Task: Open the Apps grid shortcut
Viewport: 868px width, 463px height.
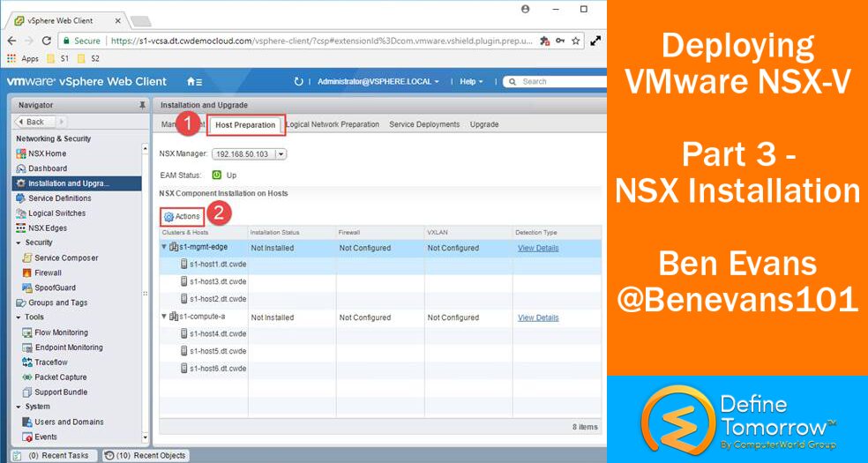Action: (x=23, y=58)
